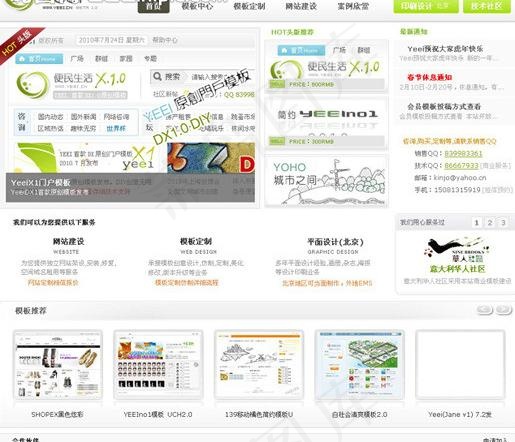Click the tech QQ number 86667933
This screenshot has width=515, height=442.
click(461, 166)
